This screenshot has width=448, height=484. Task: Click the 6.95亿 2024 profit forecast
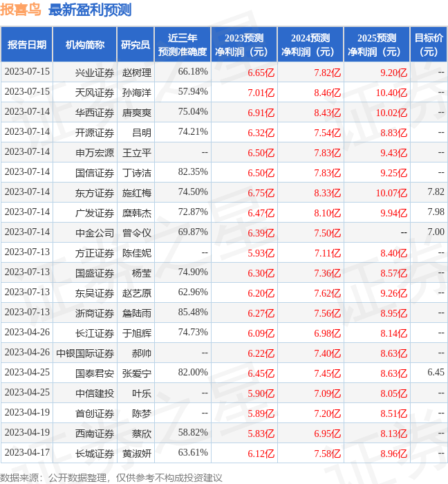pyautogui.click(x=328, y=434)
